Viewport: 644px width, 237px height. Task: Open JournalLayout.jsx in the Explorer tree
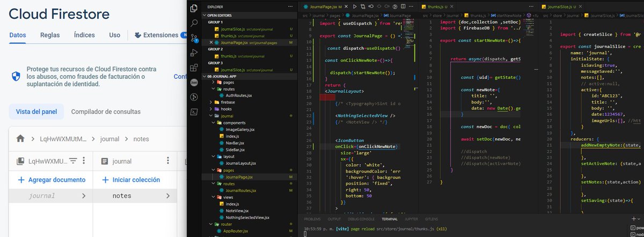coord(240,163)
